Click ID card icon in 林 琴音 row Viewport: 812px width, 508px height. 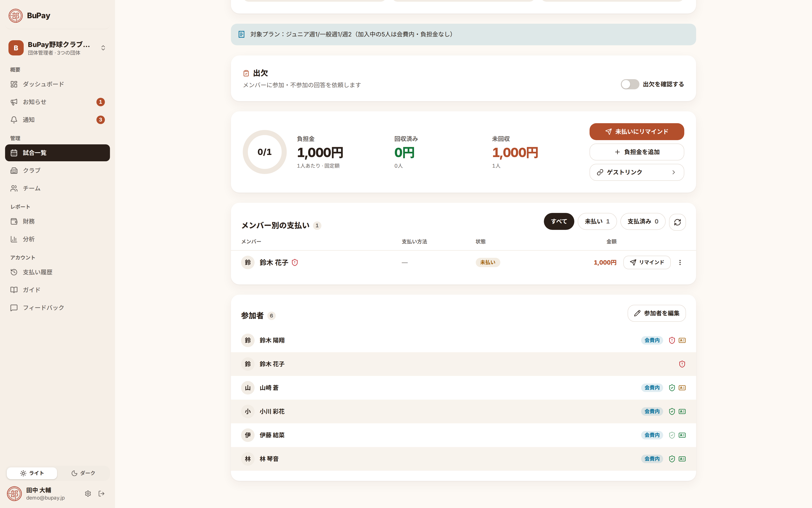682,459
